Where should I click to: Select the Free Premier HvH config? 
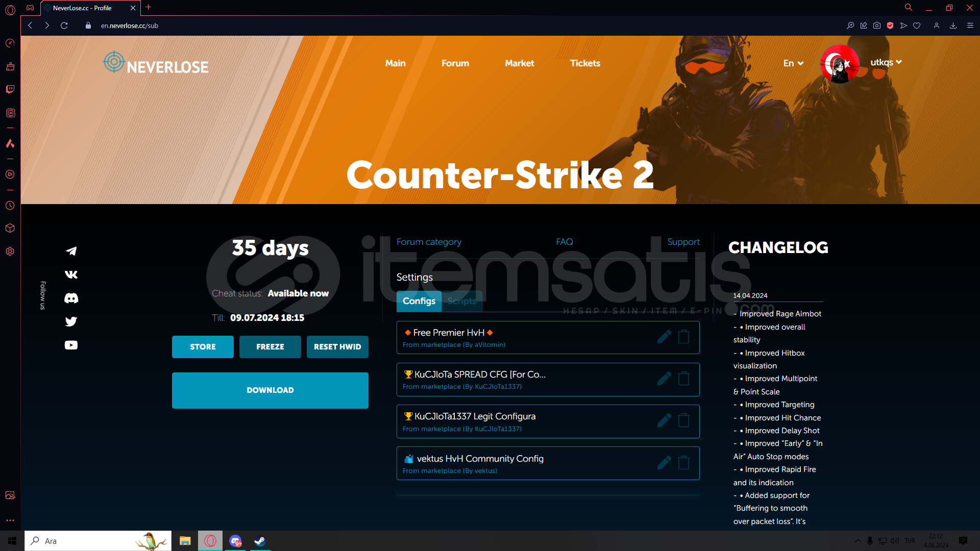point(548,337)
